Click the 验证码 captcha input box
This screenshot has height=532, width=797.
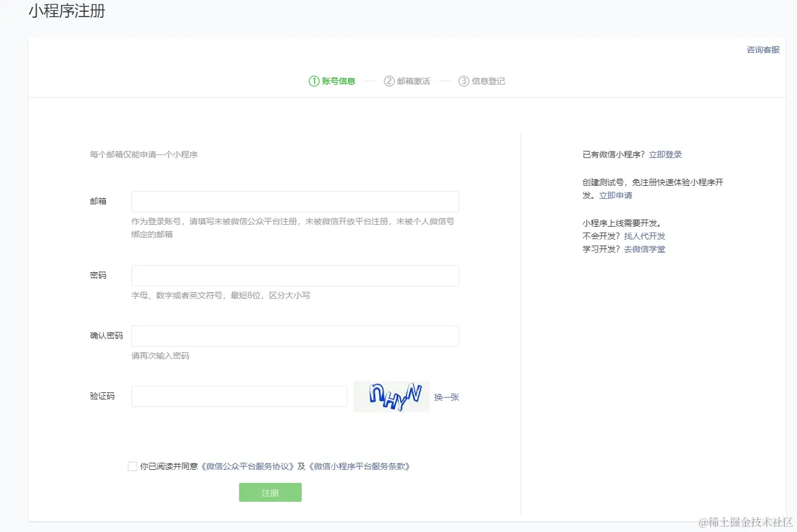pos(239,396)
